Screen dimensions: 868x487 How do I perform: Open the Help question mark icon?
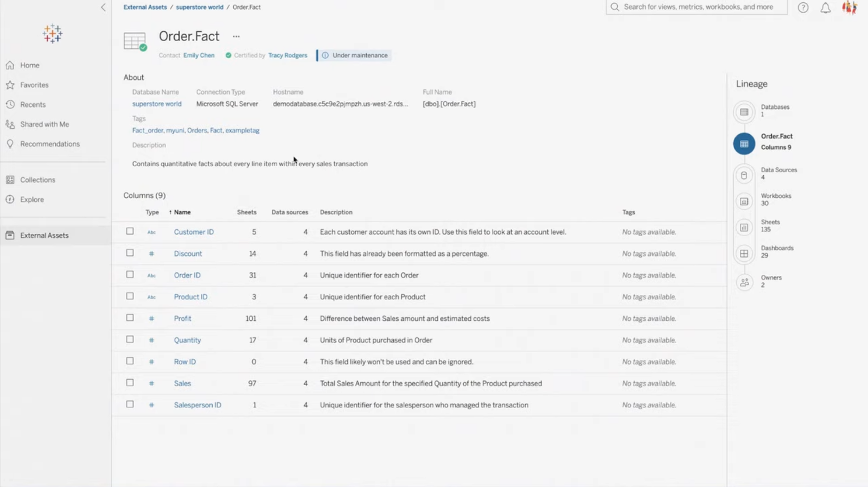point(803,8)
